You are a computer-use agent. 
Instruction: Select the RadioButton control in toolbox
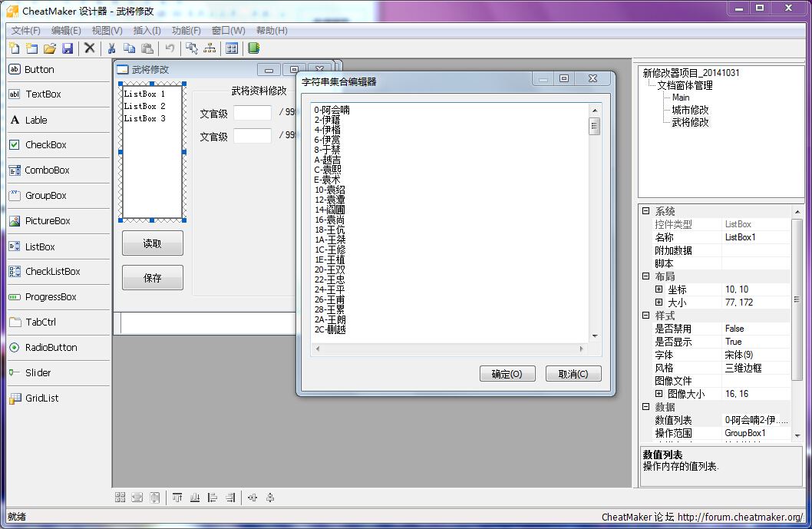click(51, 347)
